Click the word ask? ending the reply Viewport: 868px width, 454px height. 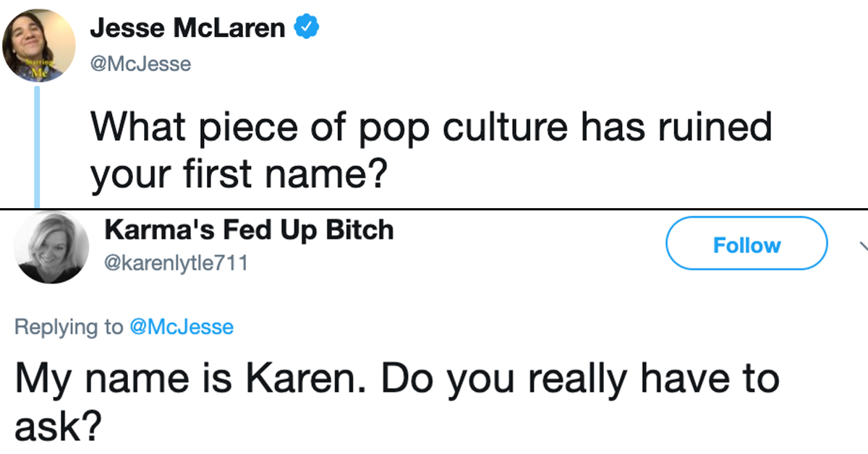pyautogui.click(x=56, y=429)
